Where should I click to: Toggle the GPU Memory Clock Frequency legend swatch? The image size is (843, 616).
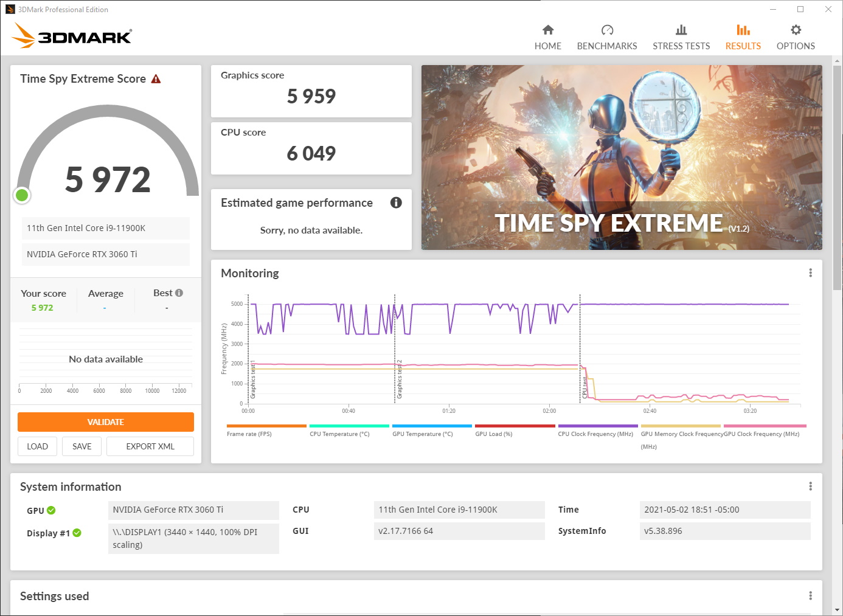[x=681, y=426]
